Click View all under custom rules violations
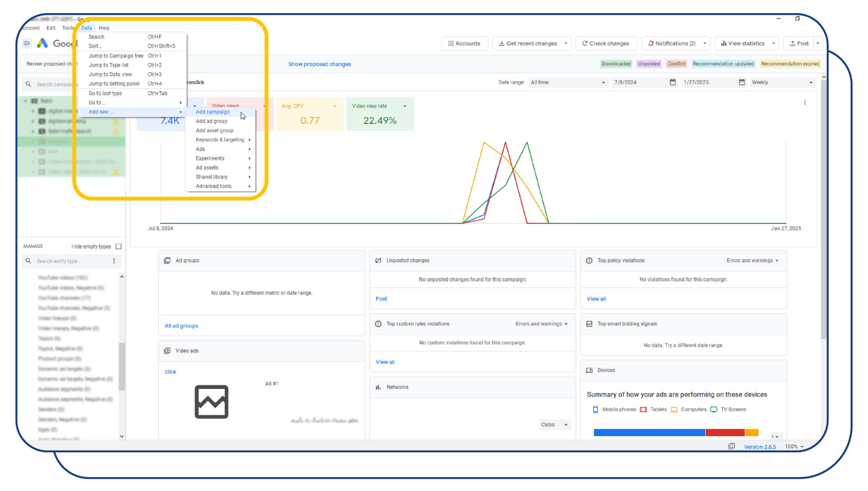Viewport: 868px width, 491px height. tap(385, 362)
